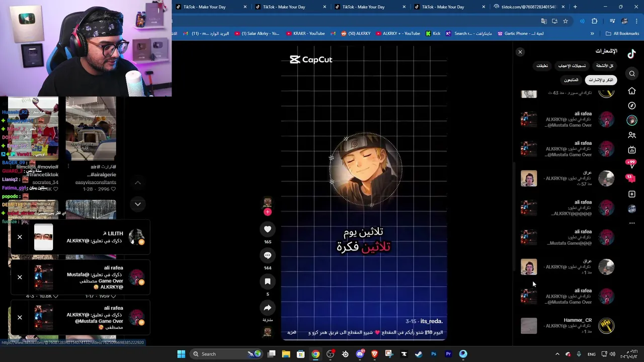
Task: Open the three-dots More menu in sidebar
Action: [632, 223]
